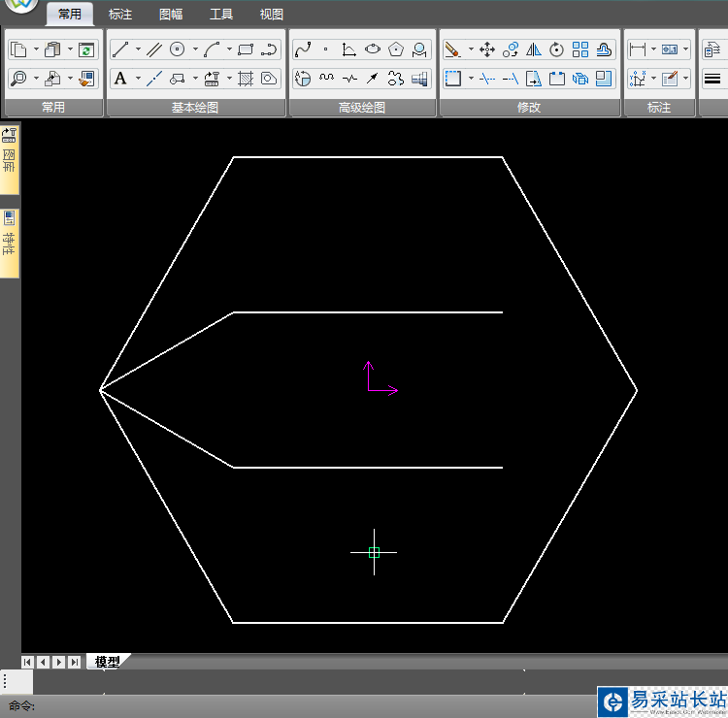
Task: Open the 工具 ribbon tab
Action: click(221, 15)
